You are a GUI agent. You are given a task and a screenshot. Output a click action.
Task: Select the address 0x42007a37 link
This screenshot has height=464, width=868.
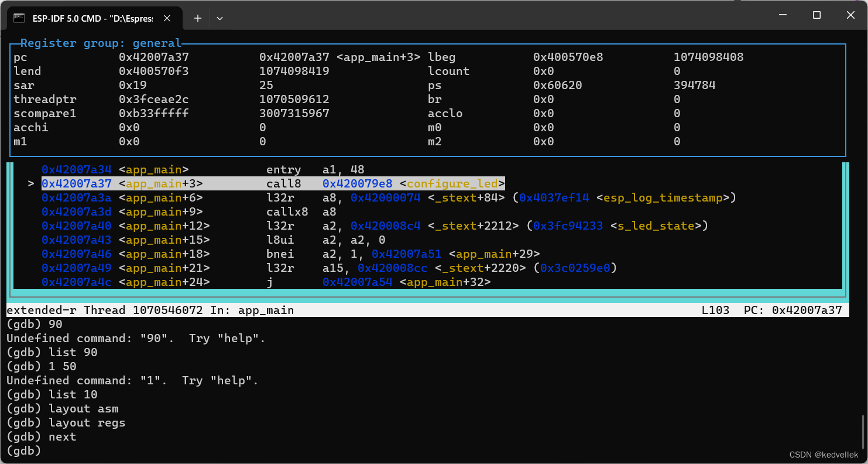click(76, 183)
